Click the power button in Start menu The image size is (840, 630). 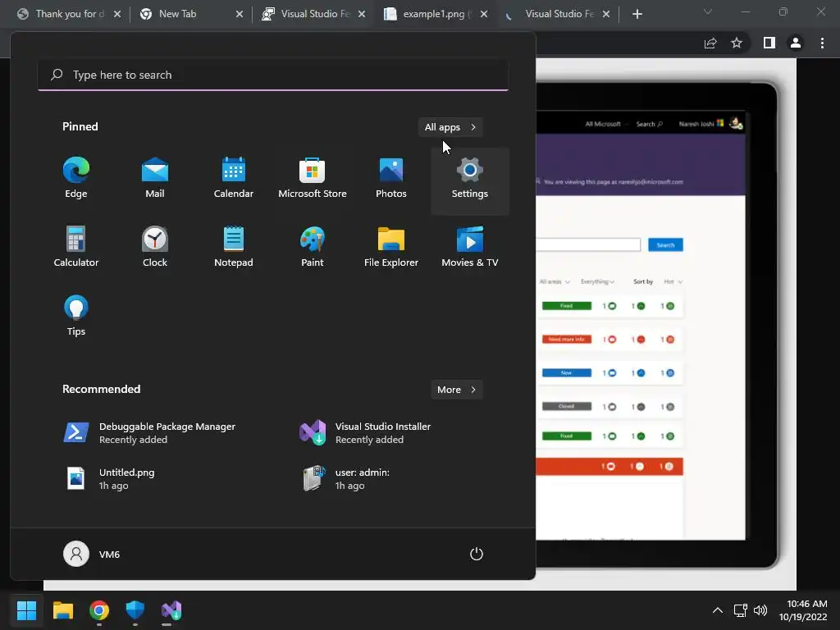(x=477, y=554)
